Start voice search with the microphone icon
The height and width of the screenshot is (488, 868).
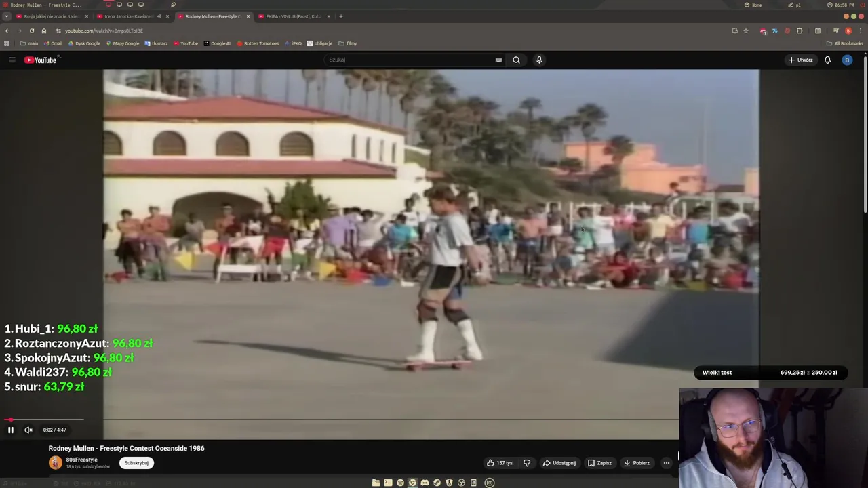pos(539,60)
